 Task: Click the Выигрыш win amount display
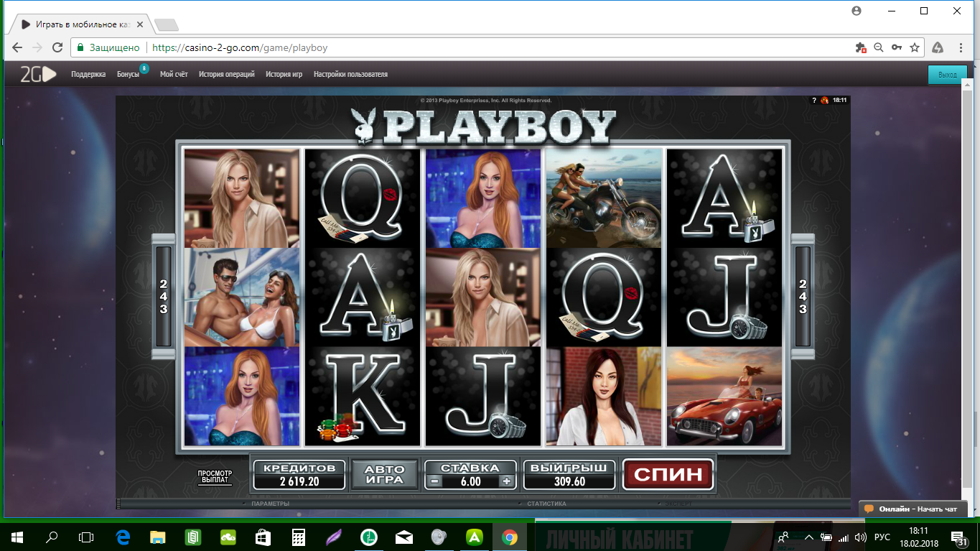[x=569, y=475]
